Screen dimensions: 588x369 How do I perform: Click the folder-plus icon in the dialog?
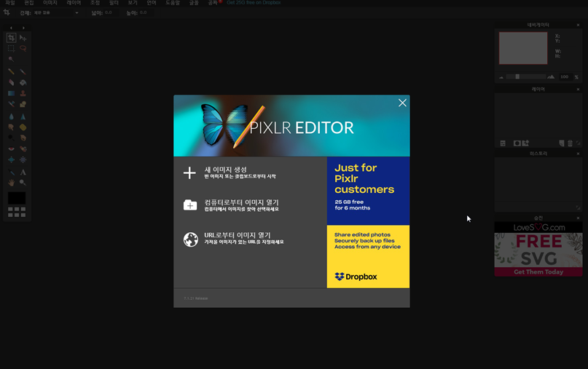(190, 205)
